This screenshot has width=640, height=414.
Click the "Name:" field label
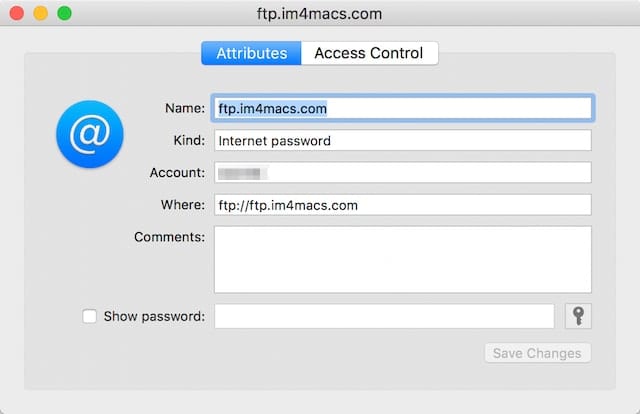(185, 108)
